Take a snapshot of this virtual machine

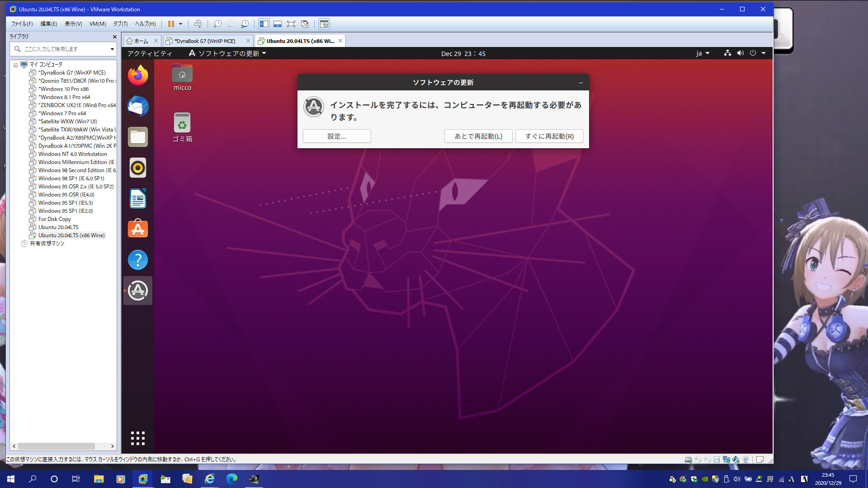pos(217,24)
